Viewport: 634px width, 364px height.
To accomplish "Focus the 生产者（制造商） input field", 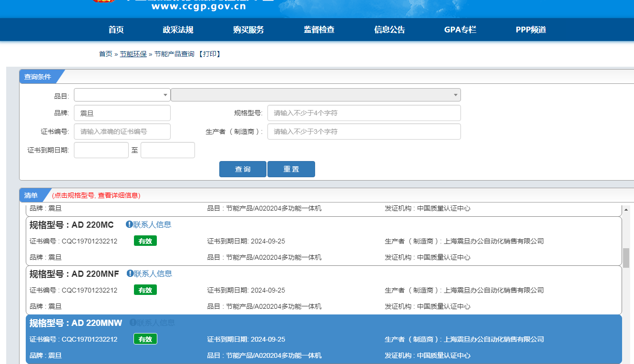I will tap(364, 131).
